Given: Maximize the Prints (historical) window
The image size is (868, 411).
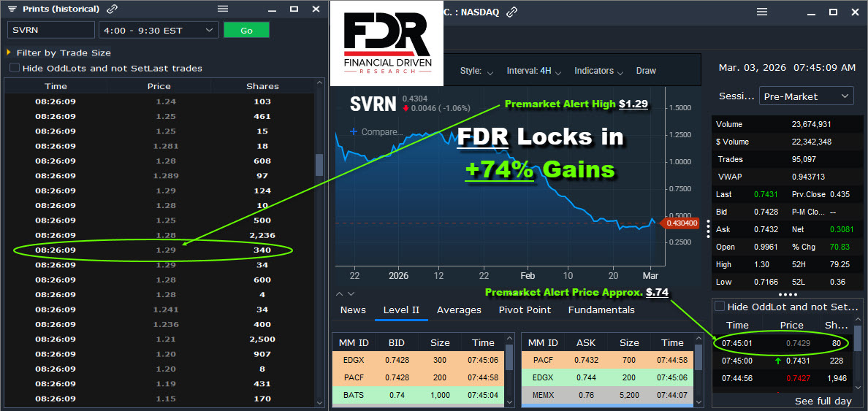Looking at the screenshot, I should coord(294,9).
